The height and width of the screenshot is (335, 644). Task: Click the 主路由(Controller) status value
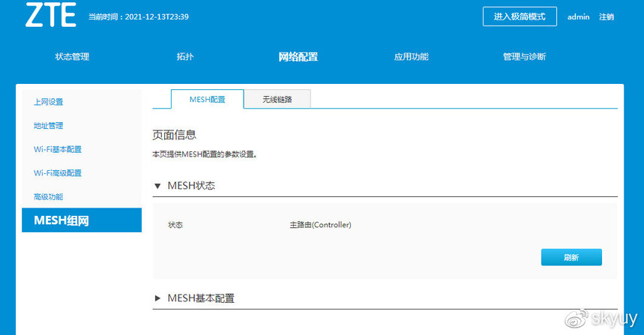click(320, 225)
